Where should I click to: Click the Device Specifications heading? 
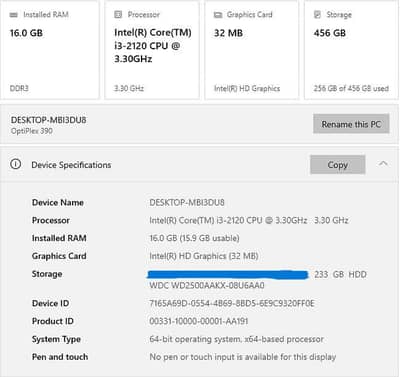tap(71, 165)
